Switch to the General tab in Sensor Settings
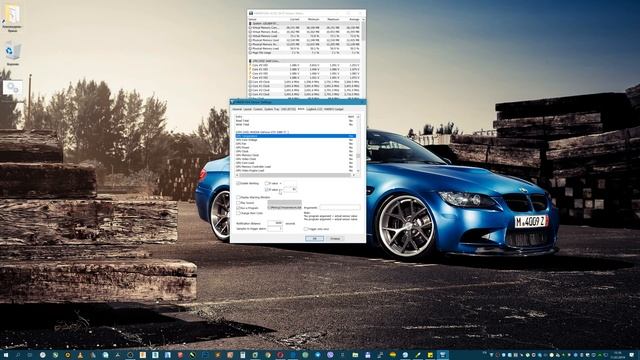 (x=237, y=109)
